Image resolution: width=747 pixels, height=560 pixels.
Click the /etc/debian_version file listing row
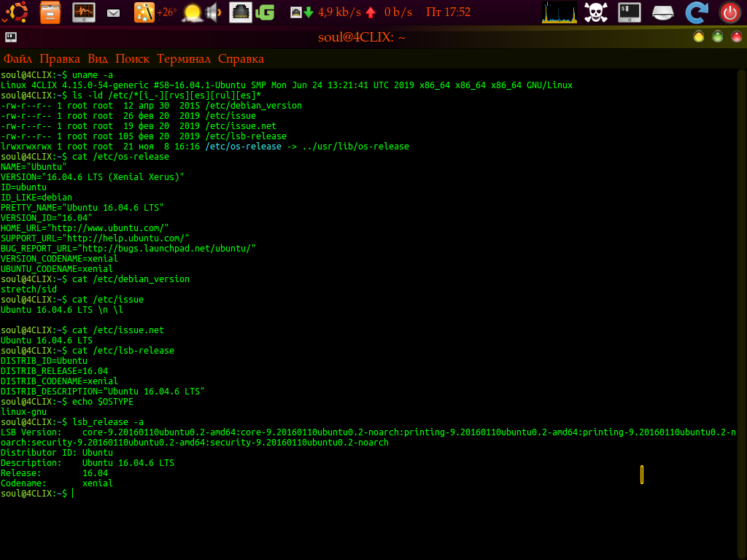tap(151, 106)
